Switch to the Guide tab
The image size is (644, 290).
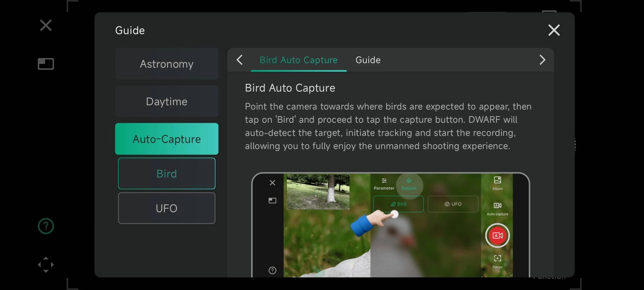point(368,60)
